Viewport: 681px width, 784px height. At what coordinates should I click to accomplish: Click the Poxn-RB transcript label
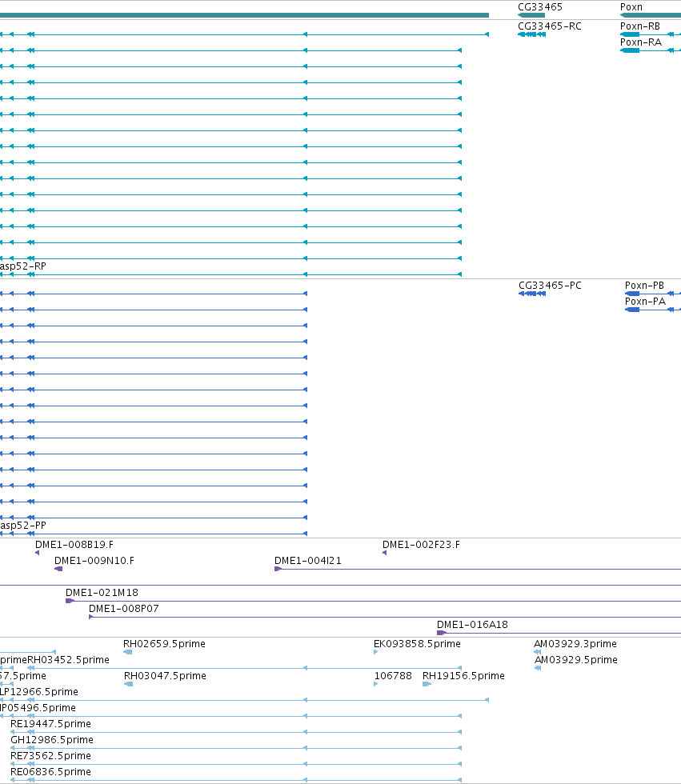[x=640, y=26]
